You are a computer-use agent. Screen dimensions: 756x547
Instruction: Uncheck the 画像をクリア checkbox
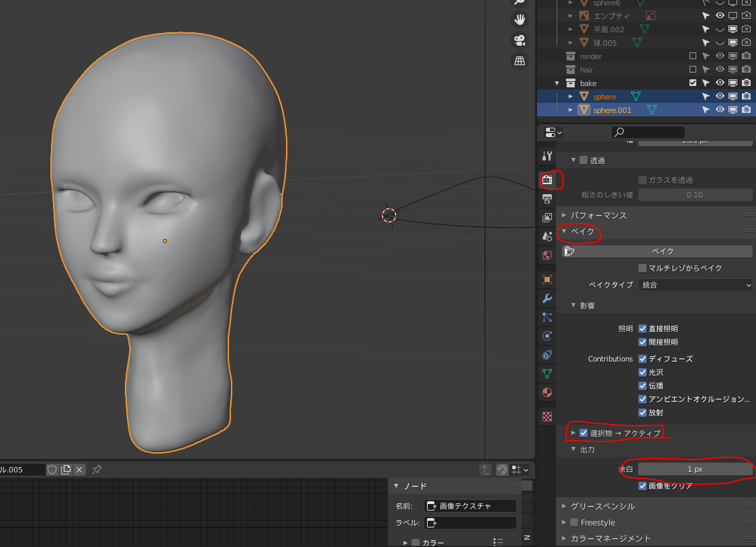(x=643, y=486)
